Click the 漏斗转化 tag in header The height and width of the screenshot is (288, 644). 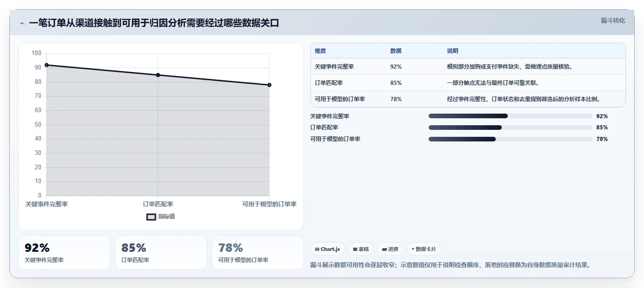click(613, 20)
